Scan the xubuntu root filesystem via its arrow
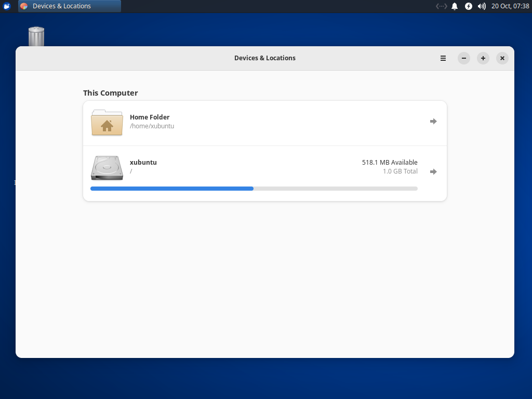The height and width of the screenshot is (399, 532). [433, 171]
